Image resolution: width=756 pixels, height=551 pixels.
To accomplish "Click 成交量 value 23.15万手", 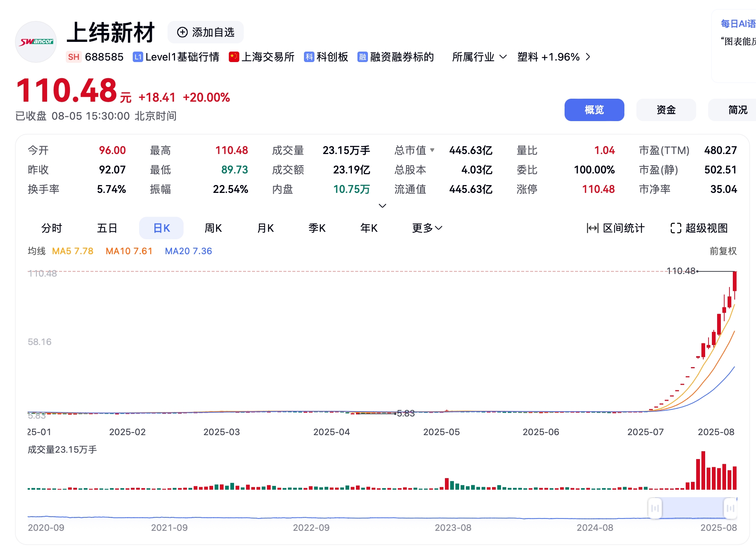I will [346, 150].
